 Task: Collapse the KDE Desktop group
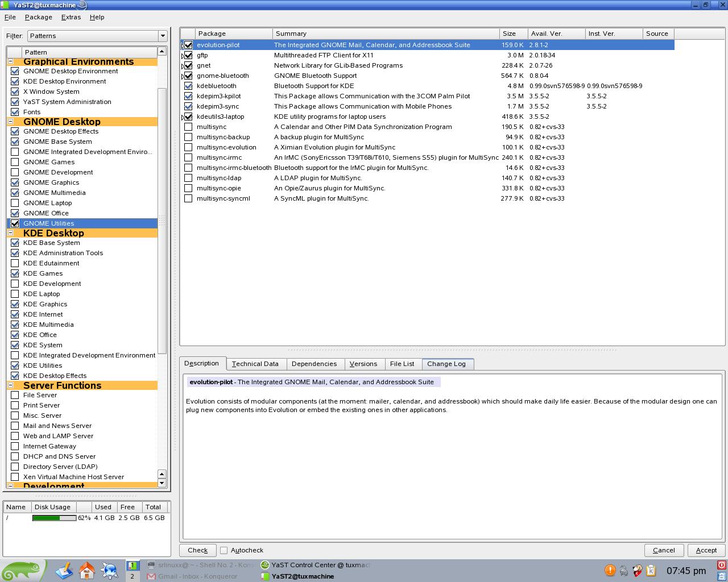[x=10, y=233]
